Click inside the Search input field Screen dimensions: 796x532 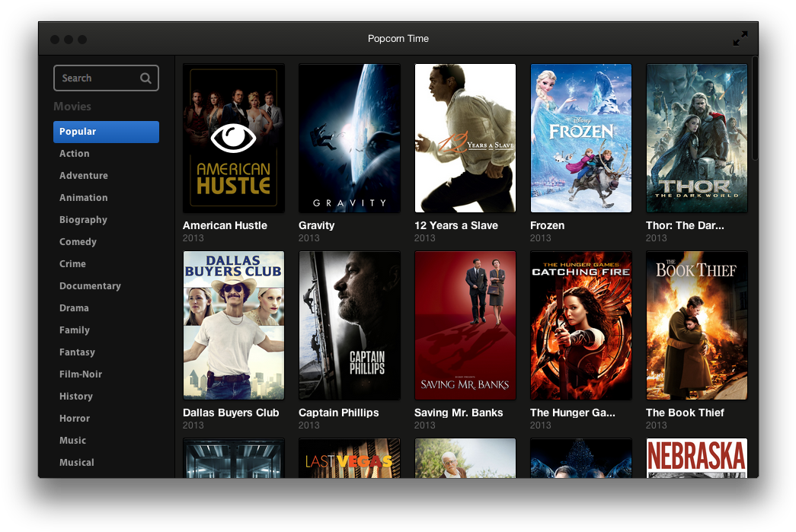coord(106,78)
